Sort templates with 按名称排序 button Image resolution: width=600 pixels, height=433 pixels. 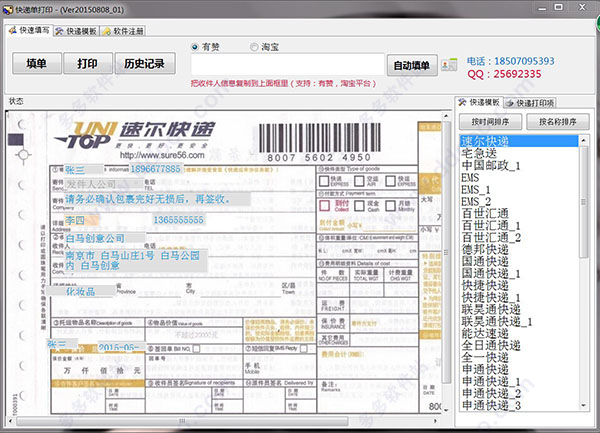pos(558,122)
